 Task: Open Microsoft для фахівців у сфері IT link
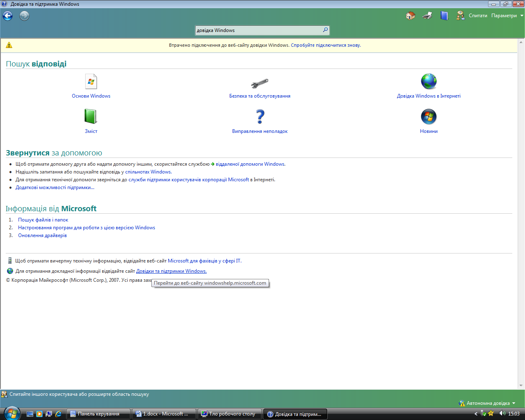tap(204, 261)
